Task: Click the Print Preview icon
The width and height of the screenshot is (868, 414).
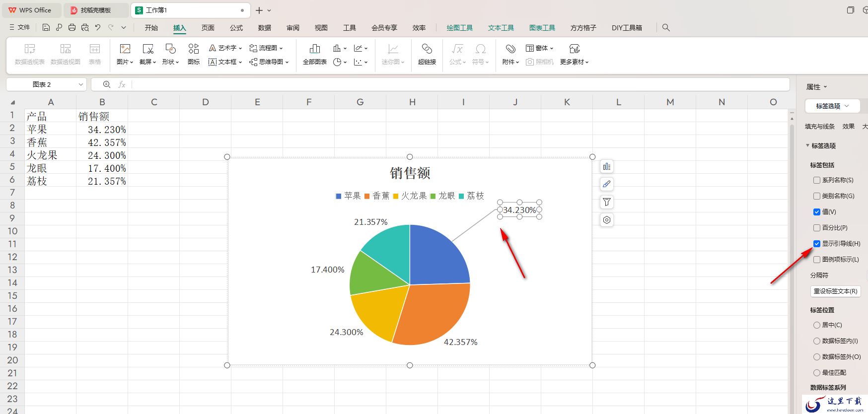Action: point(85,28)
